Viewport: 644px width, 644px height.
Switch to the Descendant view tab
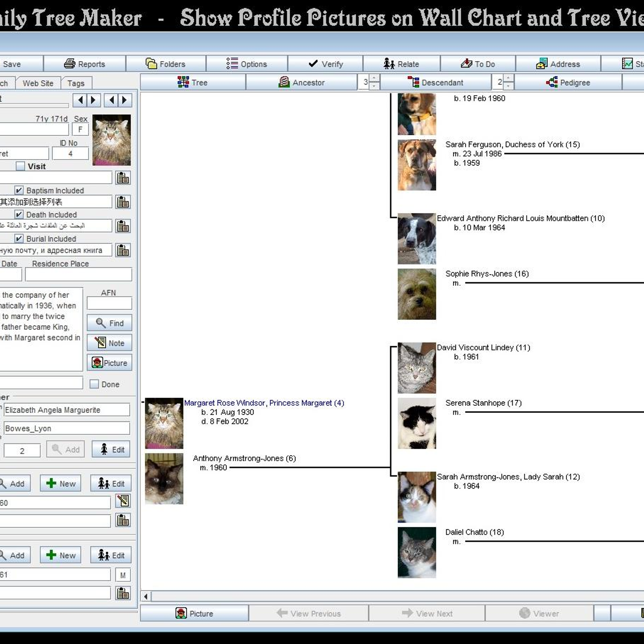[x=436, y=82]
